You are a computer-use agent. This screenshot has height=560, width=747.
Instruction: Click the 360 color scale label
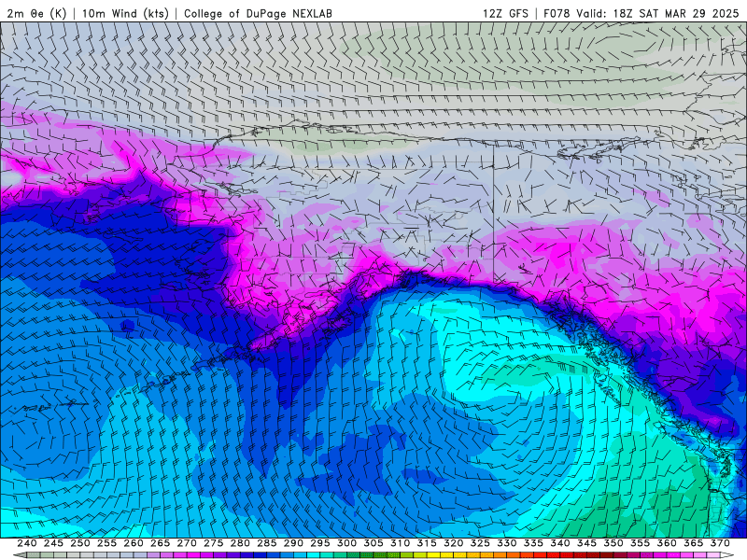(667, 543)
